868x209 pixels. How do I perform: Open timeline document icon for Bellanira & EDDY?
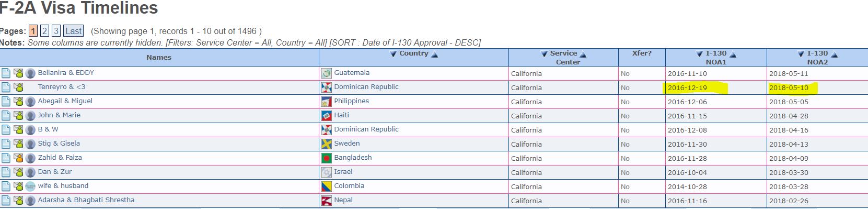pos(6,73)
